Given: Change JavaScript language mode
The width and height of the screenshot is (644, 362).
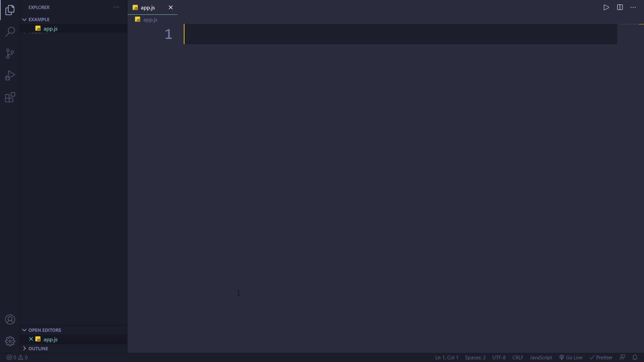Looking at the screenshot, I should click(x=541, y=358).
